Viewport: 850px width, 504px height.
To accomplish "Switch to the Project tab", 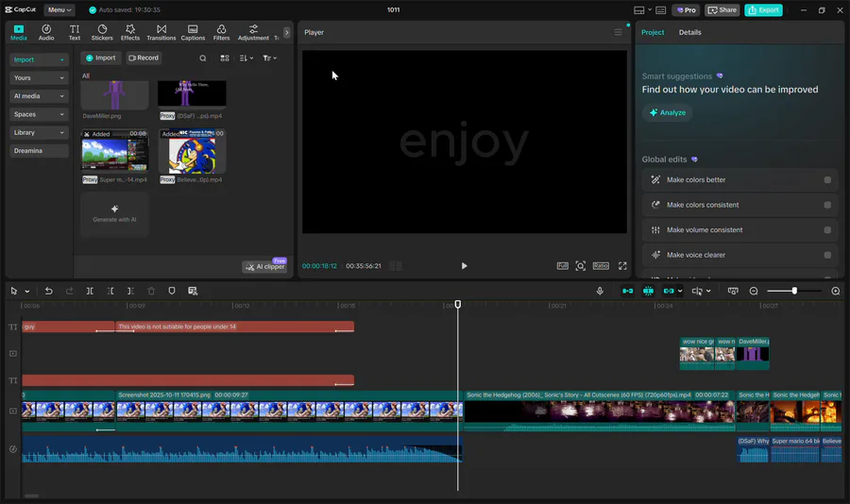I will pos(653,32).
